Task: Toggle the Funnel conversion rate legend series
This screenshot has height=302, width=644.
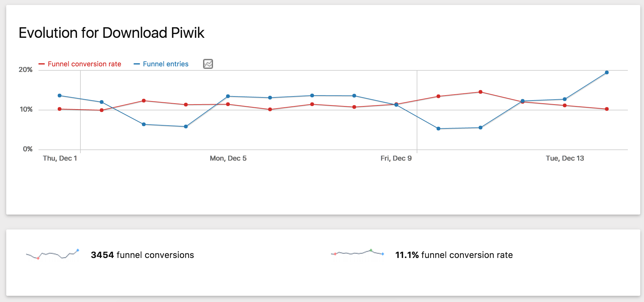Action: 84,64
